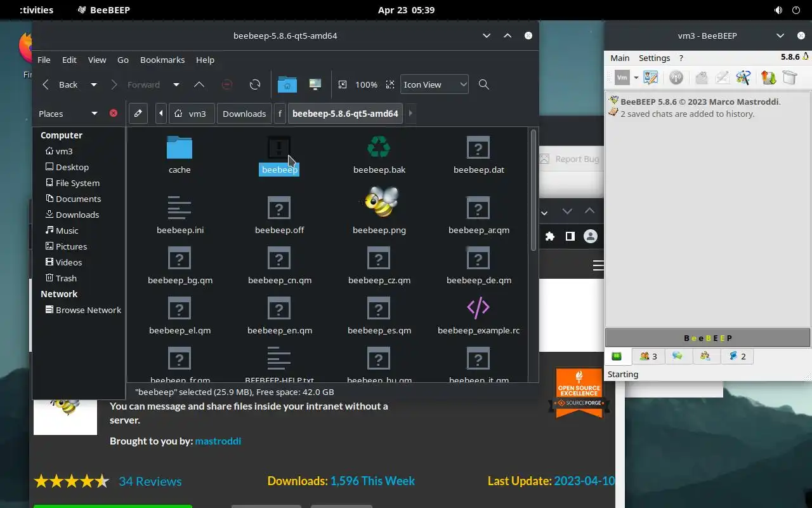Open the Bookmarks menu in file manager
Screen dimensions: 812x508
pos(162,60)
